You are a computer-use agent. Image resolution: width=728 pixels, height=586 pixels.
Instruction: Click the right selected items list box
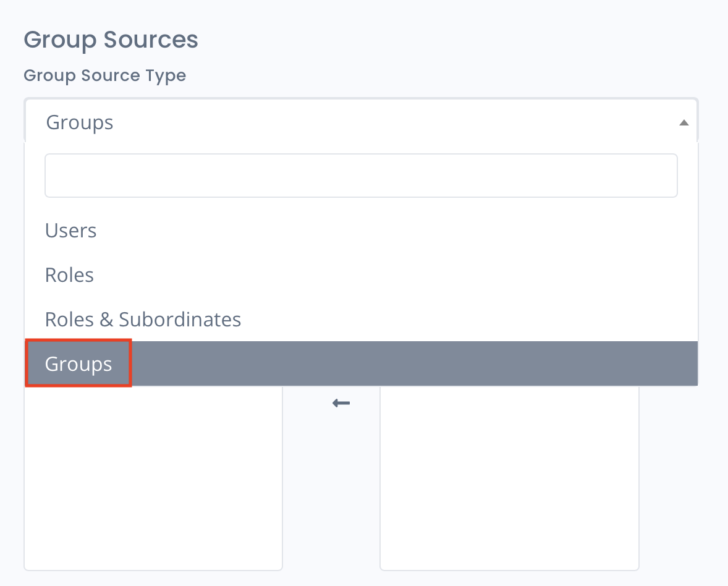click(x=509, y=478)
